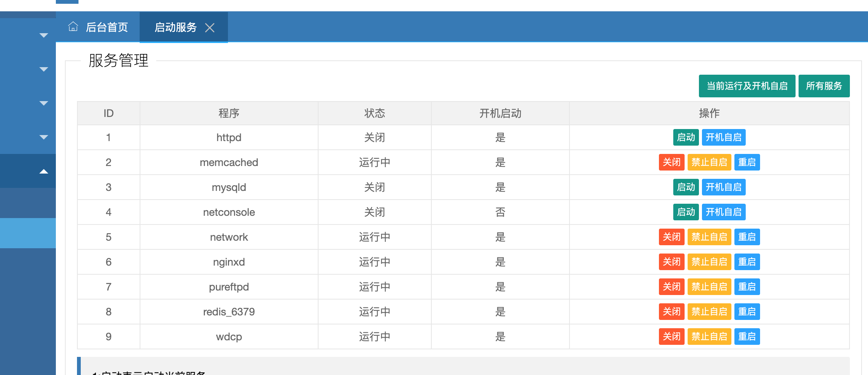Click the home icon beside 后台首页
Viewport: 868px width, 375px height.
(73, 27)
